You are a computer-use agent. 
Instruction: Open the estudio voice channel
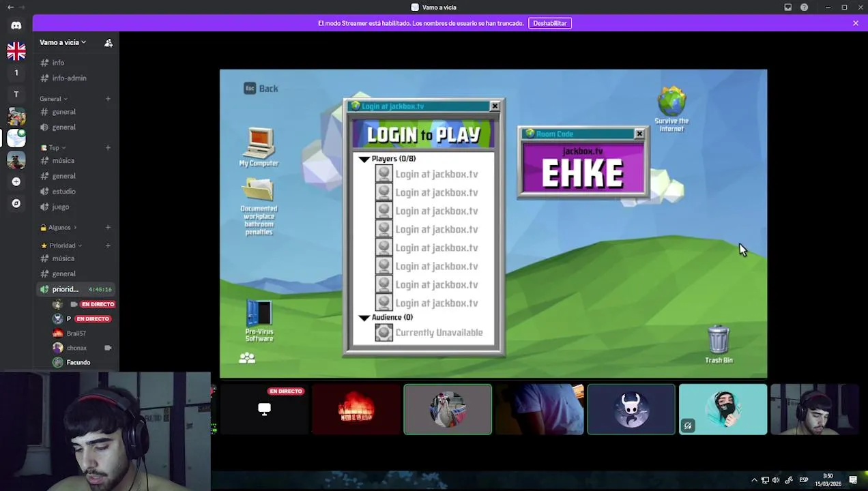(x=75, y=191)
